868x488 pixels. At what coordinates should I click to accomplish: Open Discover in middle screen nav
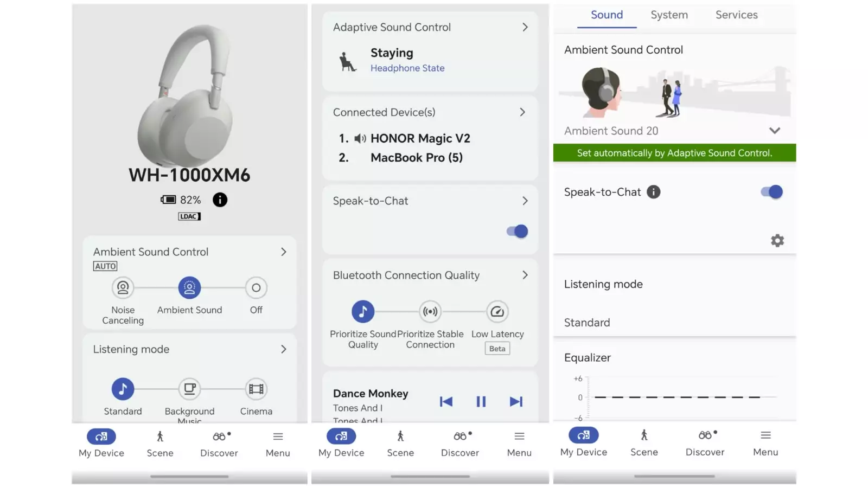[x=460, y=444]
